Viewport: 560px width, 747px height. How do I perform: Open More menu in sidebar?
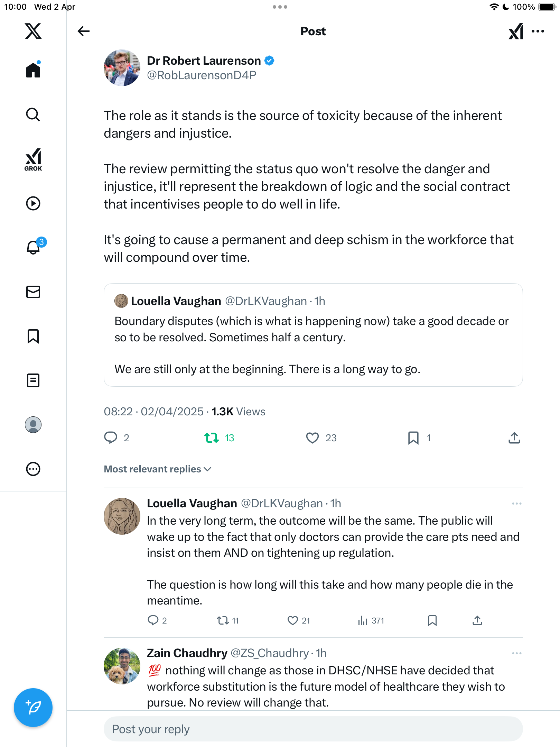(33, 469)
